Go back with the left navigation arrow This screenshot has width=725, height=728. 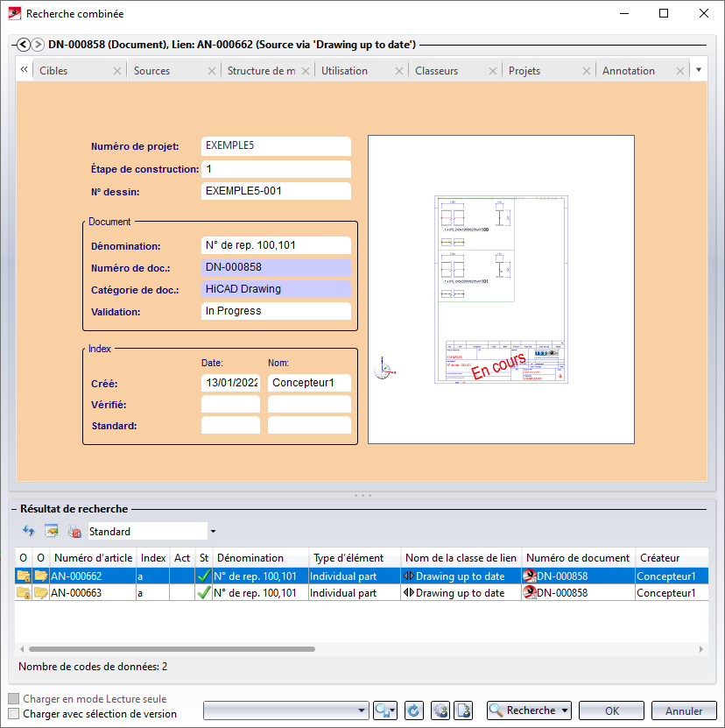(x=24, y=45)
